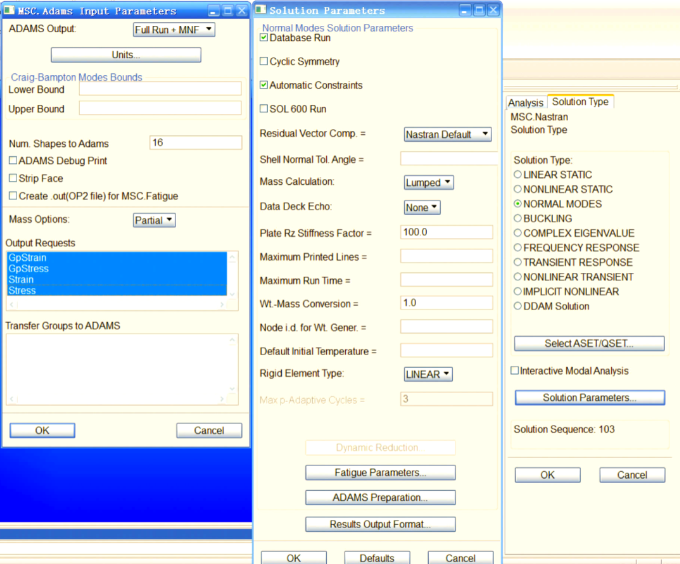Image resolution: width=680 pixels, height=564 pixels.
Task: Click the Units... button
Action: tap(126, 55)
